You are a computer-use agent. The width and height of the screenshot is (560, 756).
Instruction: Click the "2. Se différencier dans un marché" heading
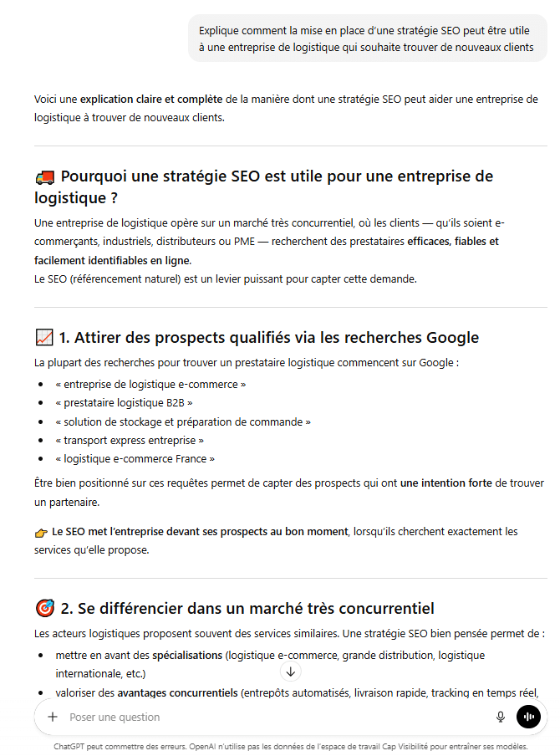coord(247,608)
